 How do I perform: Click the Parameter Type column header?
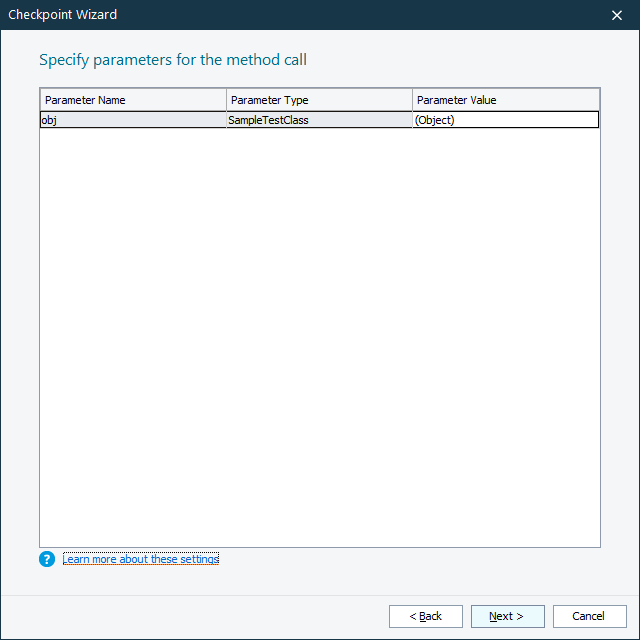(x=318, y=100)
